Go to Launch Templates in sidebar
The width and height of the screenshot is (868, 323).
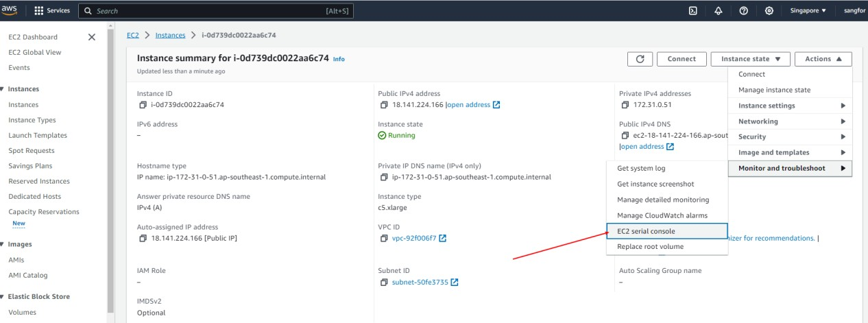coord(38,135)
